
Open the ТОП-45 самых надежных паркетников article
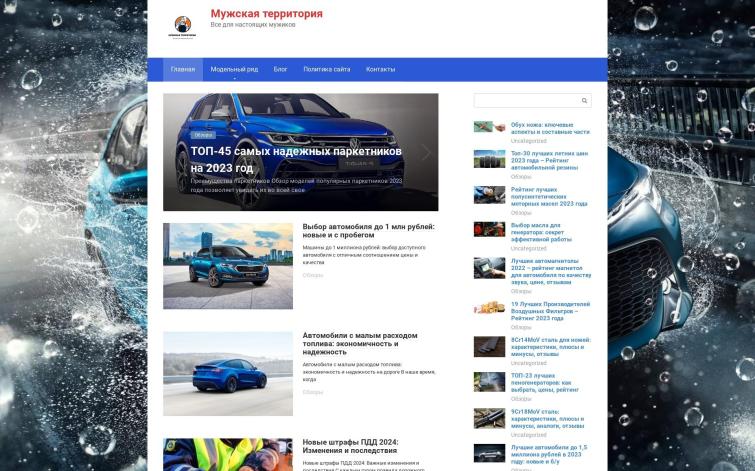(296, 159)
